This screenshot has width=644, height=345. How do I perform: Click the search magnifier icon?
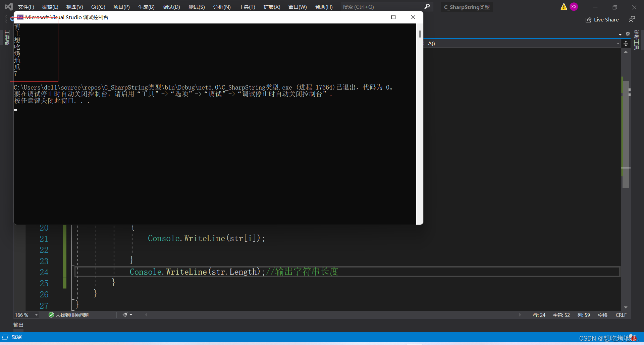click(x=427, y=7)
